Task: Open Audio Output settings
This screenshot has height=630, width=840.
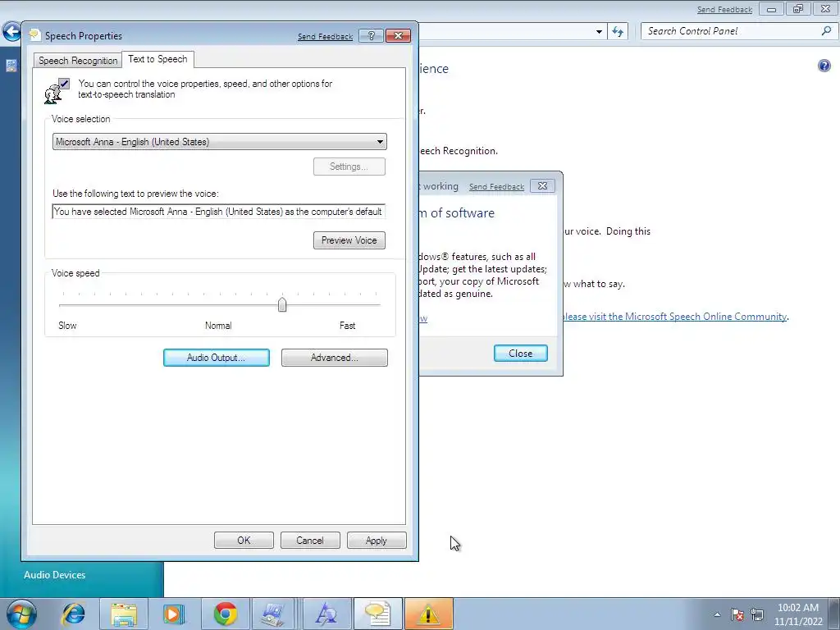Action: click(217, 358)
